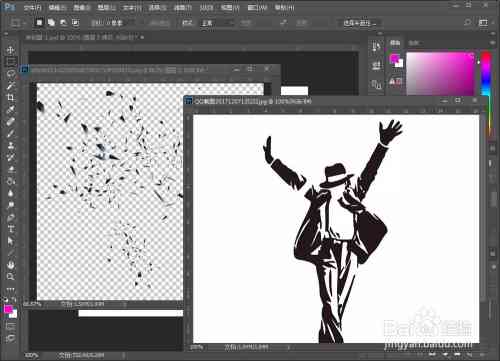The image size is (500, 361).
Task: Click the toolbox foreground color swatch
Action: (8, 309)
